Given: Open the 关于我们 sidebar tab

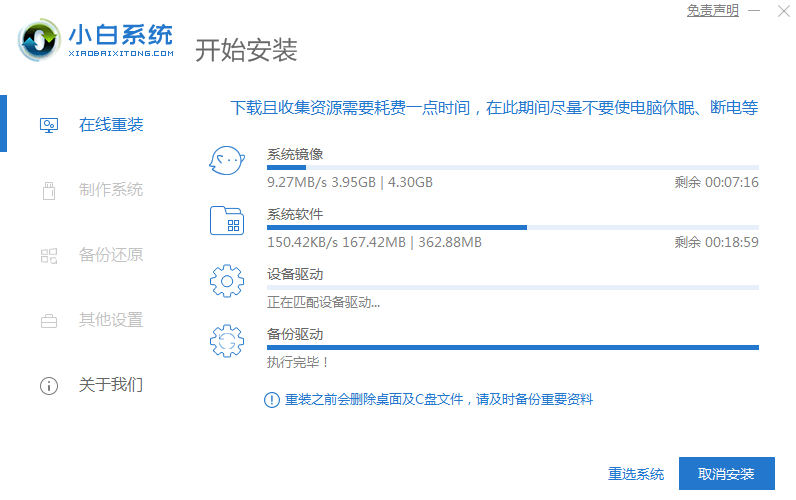Looking at the screenshot, I should coord(110,385).
